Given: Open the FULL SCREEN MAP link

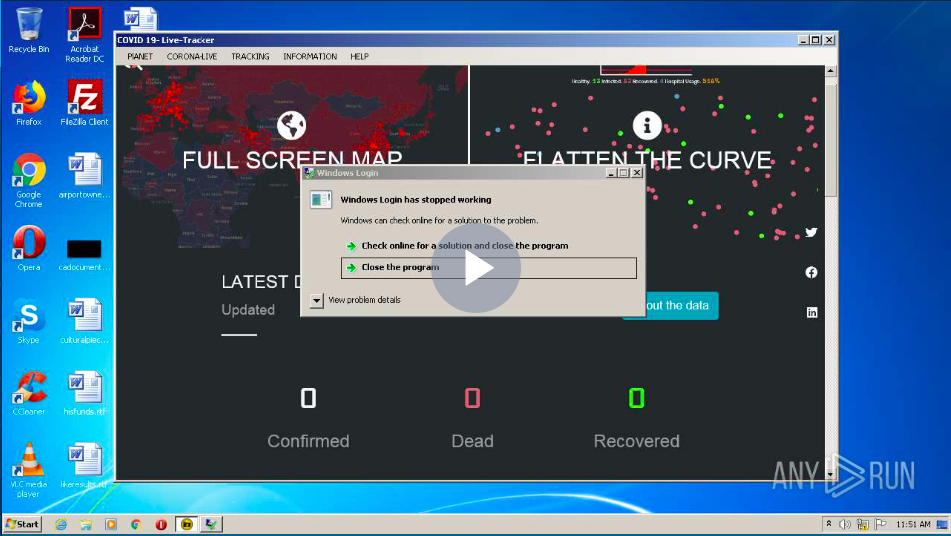Looking at the screenshot, I should 292,160.
